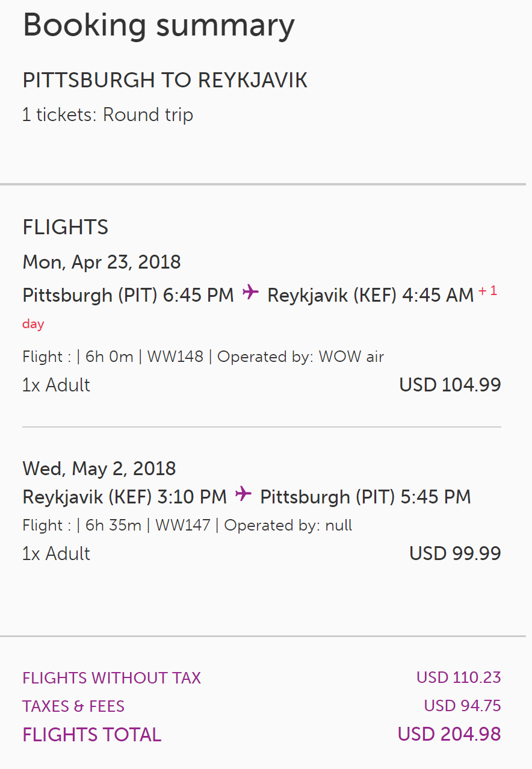Click the plane icon on the outbound flight
Image resolution: width=532 pixels, height=769 pixels.
250,293
